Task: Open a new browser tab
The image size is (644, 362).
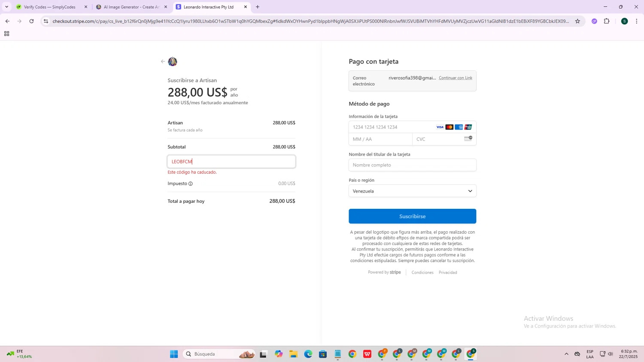Action: pos(258,7)
